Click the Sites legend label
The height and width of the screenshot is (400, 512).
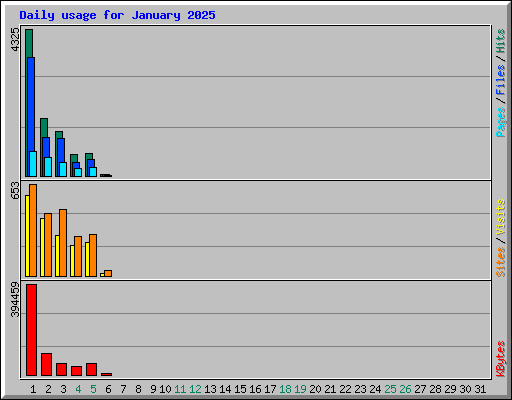click(x=500, y=262)
